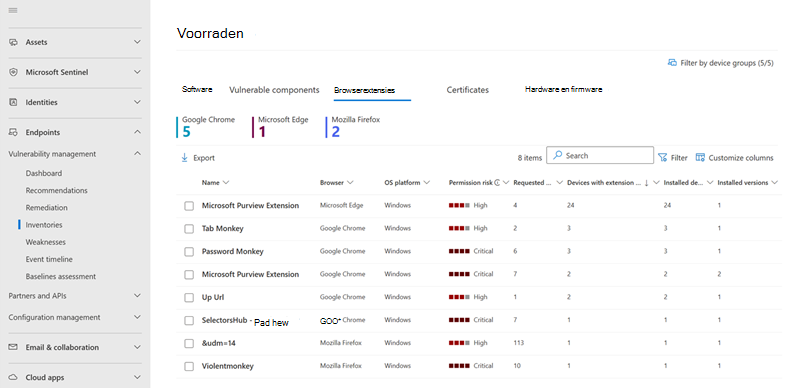Open Remediation in the sidebar
800x388 pixels.
coord(46,208)
